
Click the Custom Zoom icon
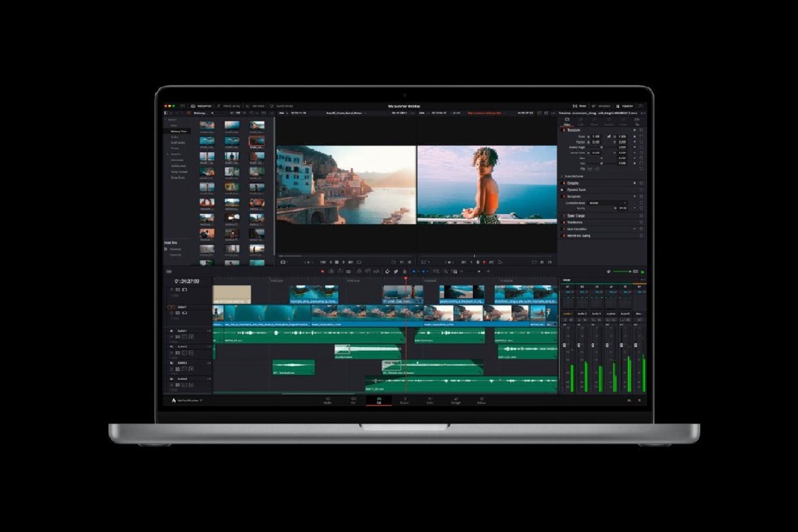click(454, 271)
